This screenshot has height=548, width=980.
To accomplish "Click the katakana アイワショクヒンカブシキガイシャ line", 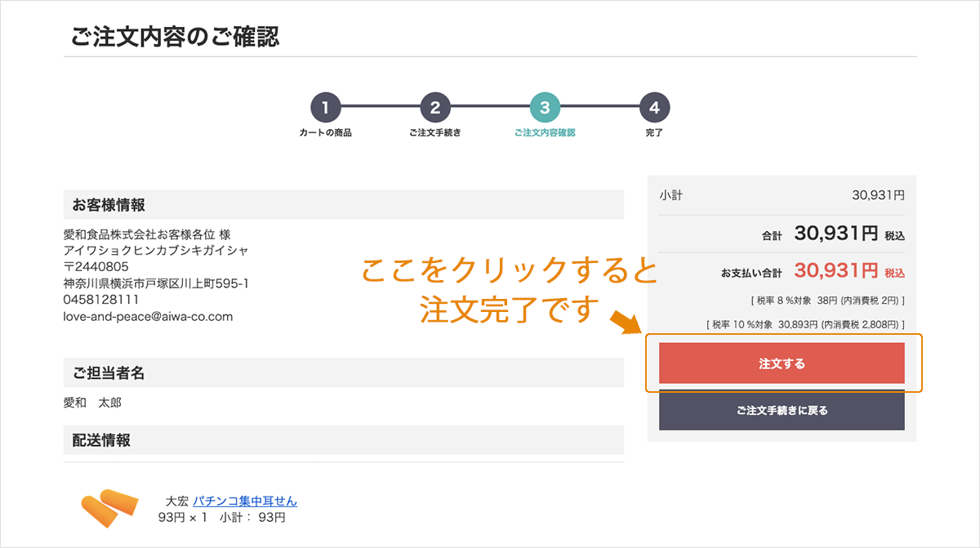I will click(x=156, y=250).
